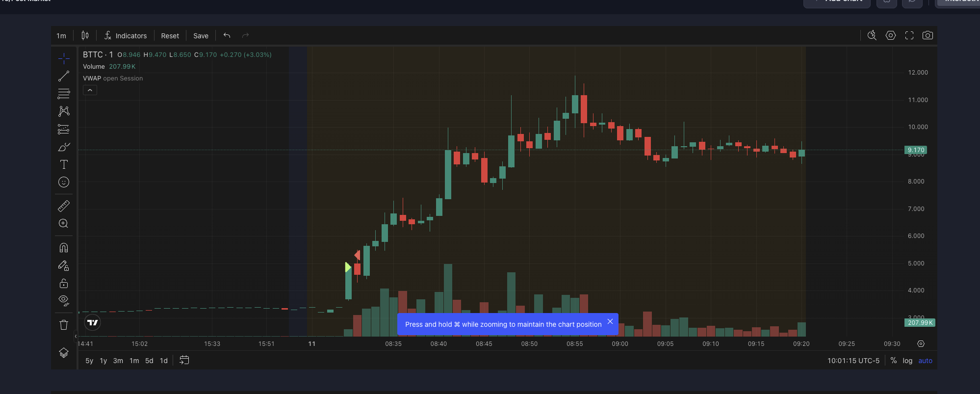
Task: Toggle log scale
Action: (x=907, y=361)
